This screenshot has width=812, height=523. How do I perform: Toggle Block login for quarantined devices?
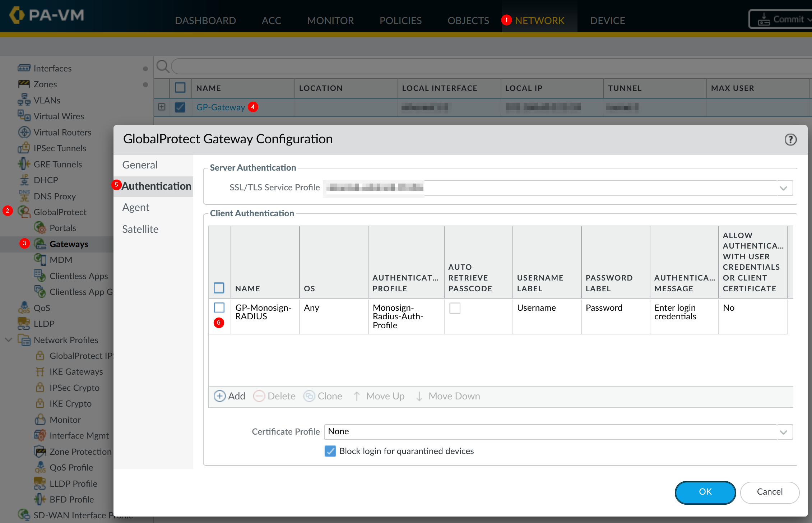click(330, 451)
